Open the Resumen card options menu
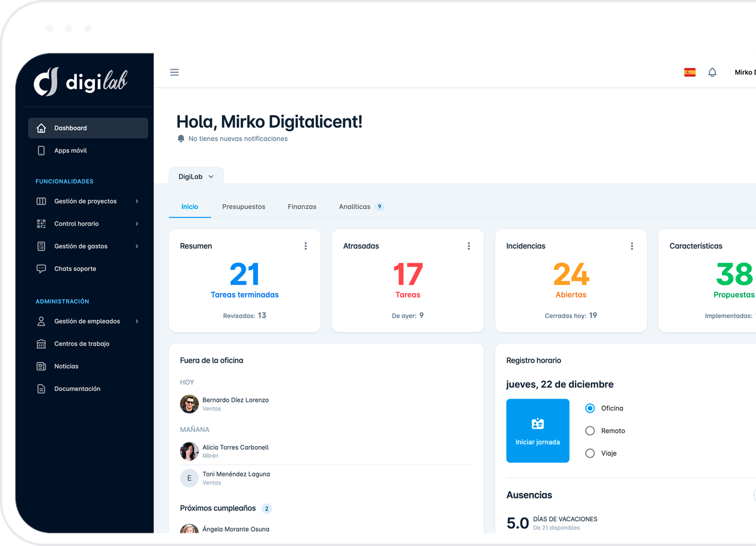 [x=306, y=246]
